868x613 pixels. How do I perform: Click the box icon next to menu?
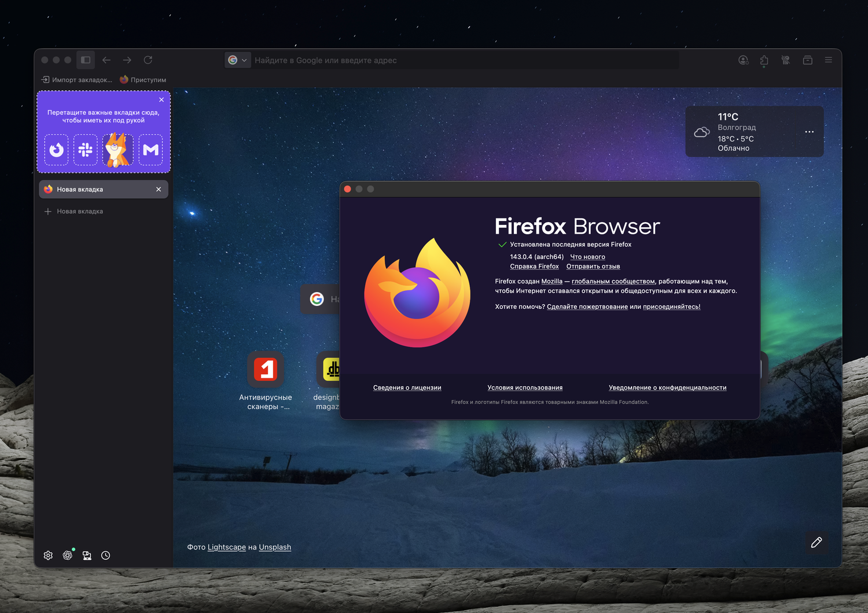coord(808,60)
